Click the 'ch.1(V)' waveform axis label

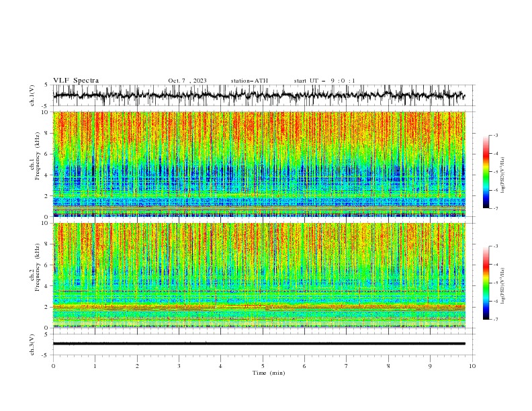click(32, 95)
